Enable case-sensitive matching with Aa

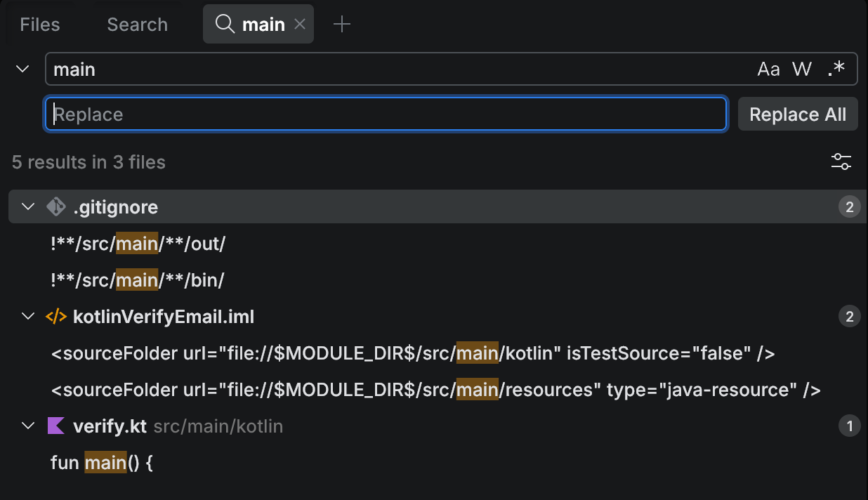(x=768, y=68)
